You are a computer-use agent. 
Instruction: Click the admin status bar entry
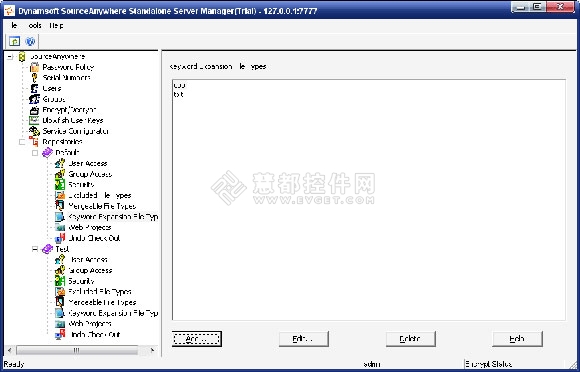[x=372, y=364]
